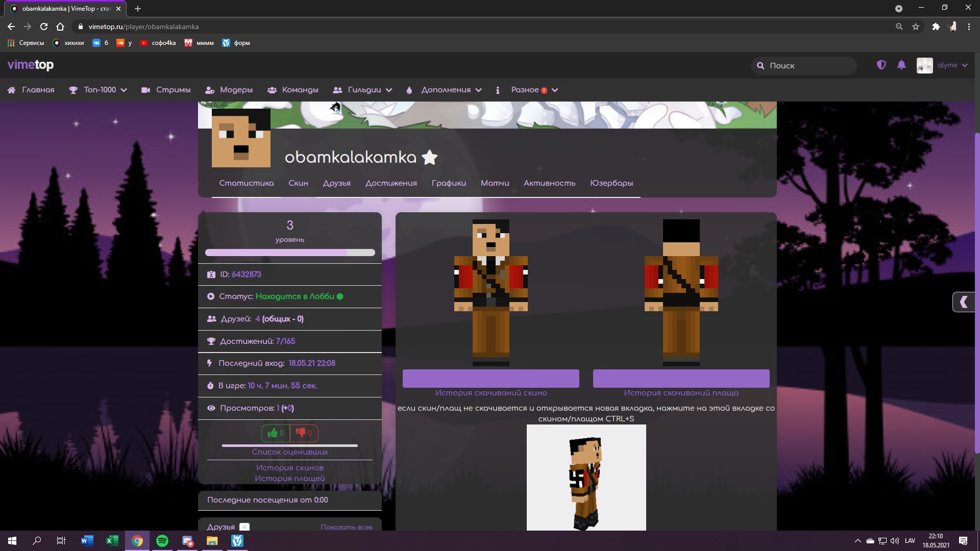Image resolution: width=980 pixels, height=551 pixels.
Task: Open Spotify from the taskbar
Action: (x=162, y=541)
